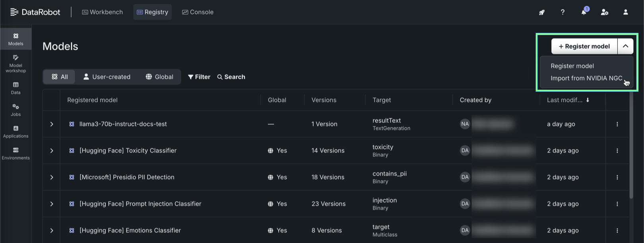Switch filter to Global models

pos(159,77)
